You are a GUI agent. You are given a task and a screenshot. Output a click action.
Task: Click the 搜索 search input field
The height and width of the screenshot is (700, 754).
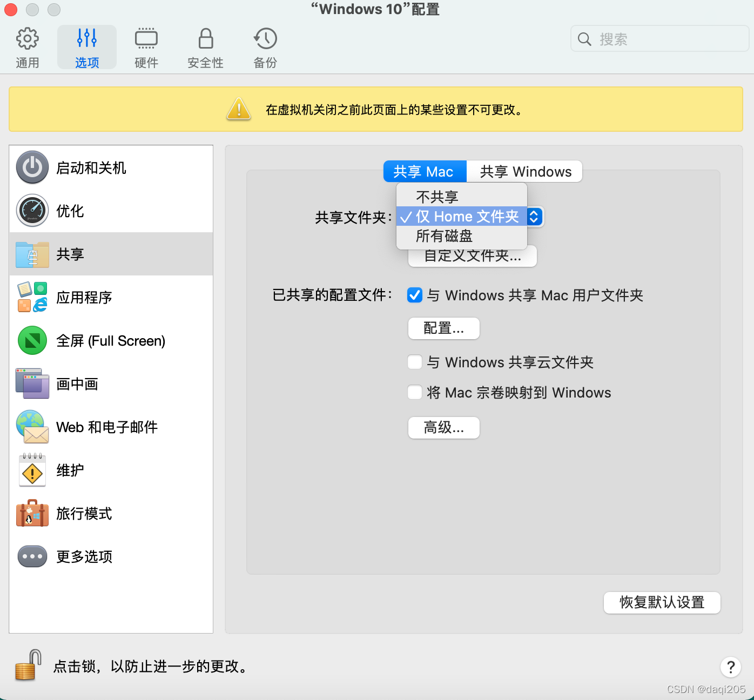pyautogui.click(x=660, y=39)
